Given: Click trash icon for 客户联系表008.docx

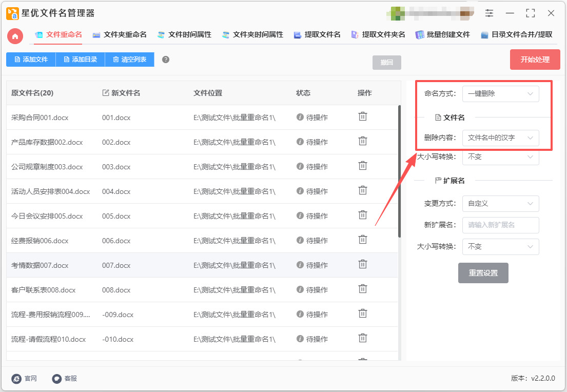Looking at the screenshot, I should pos(363,289).
